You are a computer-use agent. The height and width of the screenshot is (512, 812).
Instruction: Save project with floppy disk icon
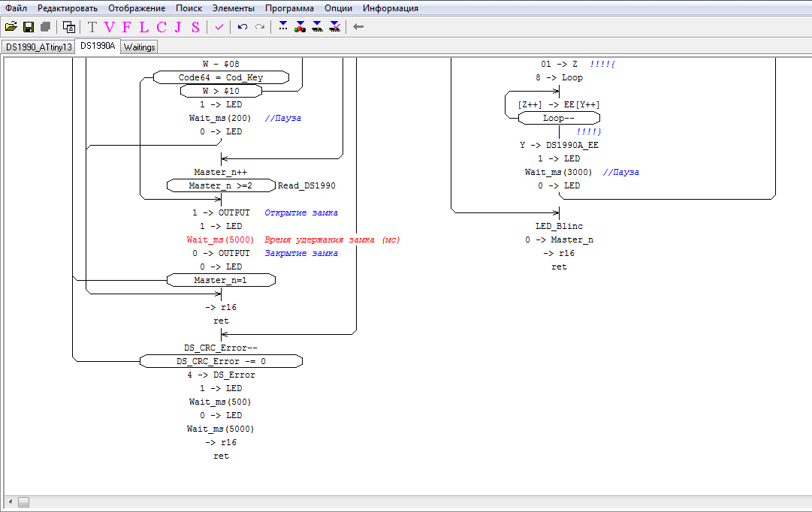click(x=29, y=27)
